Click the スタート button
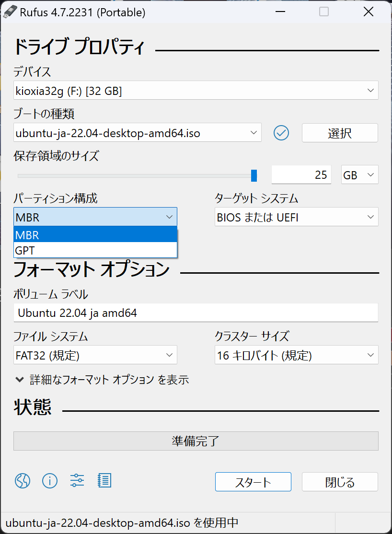Screen dimensions: 392x534 point(253,482)
